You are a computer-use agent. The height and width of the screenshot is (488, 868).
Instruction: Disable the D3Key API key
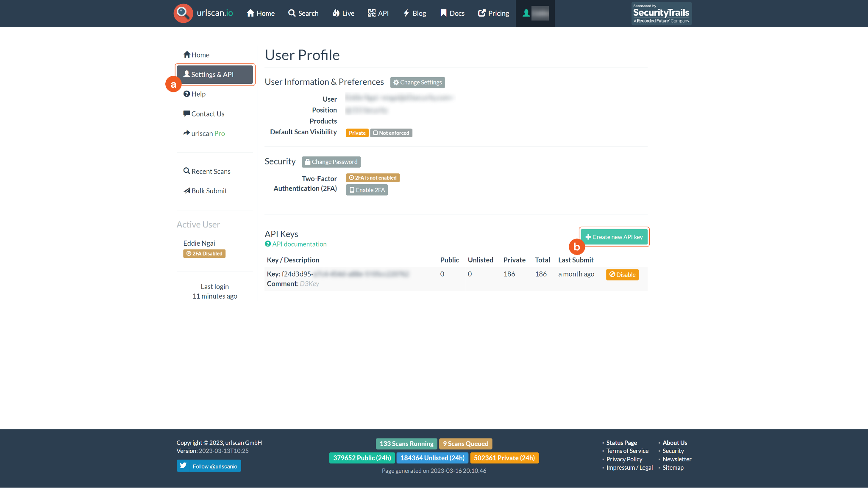[622, 274]
